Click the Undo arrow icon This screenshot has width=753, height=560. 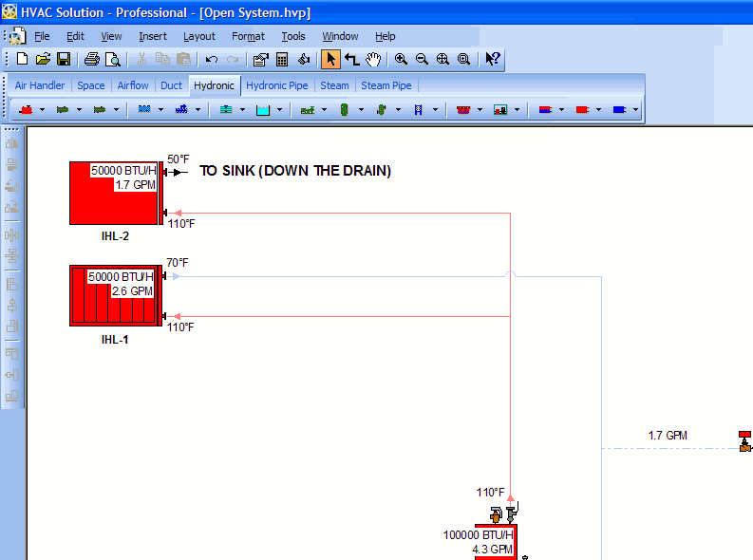point(212,59)
